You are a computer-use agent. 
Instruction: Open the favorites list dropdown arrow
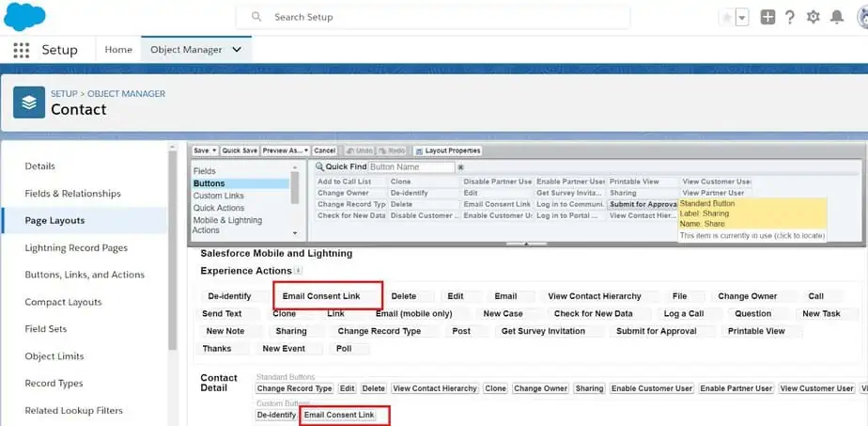coord(742,17)
